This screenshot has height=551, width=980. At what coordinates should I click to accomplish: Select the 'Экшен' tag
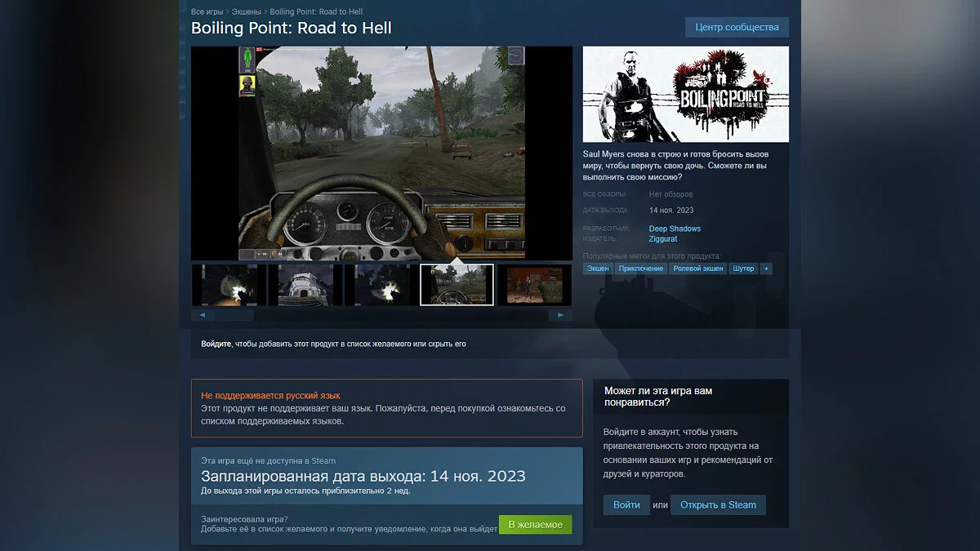point(598,269)
